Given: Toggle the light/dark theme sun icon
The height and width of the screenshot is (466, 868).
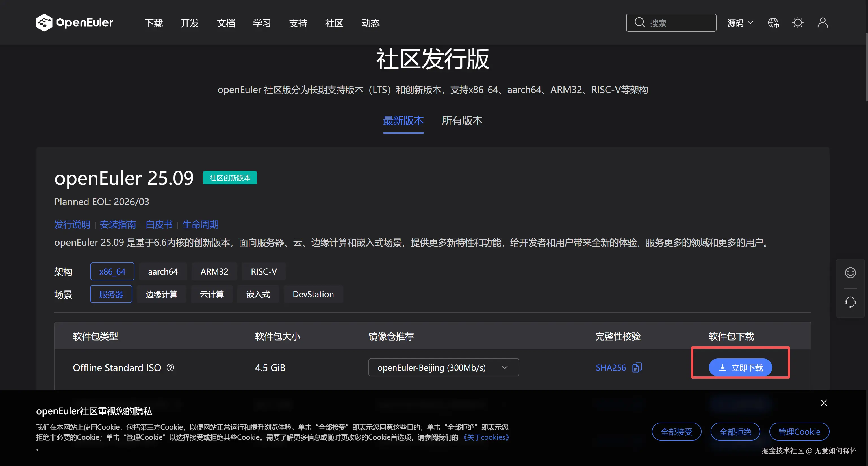Looking at the screenshot, I should point(798,22).
